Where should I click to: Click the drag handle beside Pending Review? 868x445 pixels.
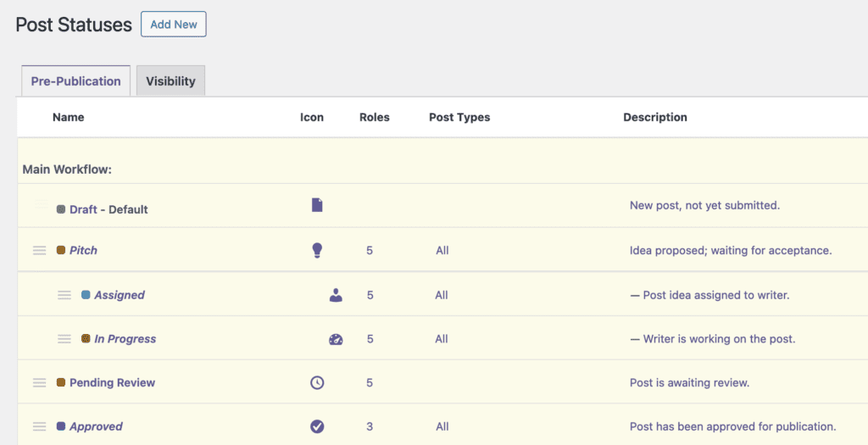[39, 382]
